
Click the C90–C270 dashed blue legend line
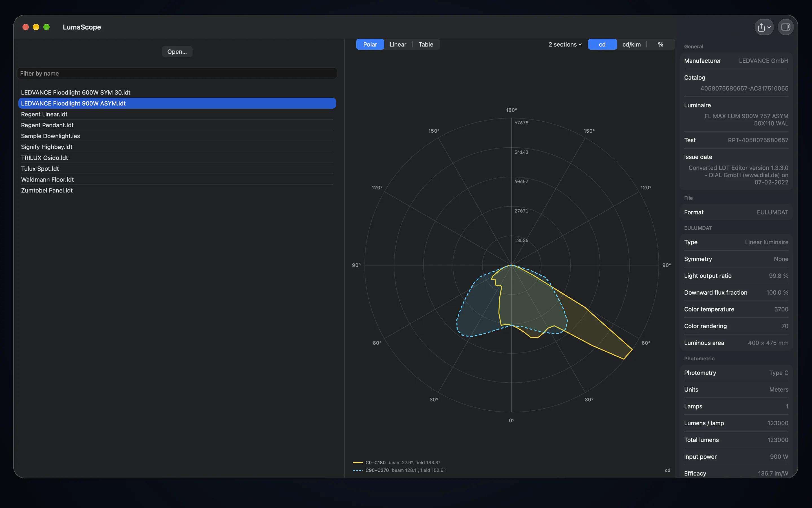point(358,470)
